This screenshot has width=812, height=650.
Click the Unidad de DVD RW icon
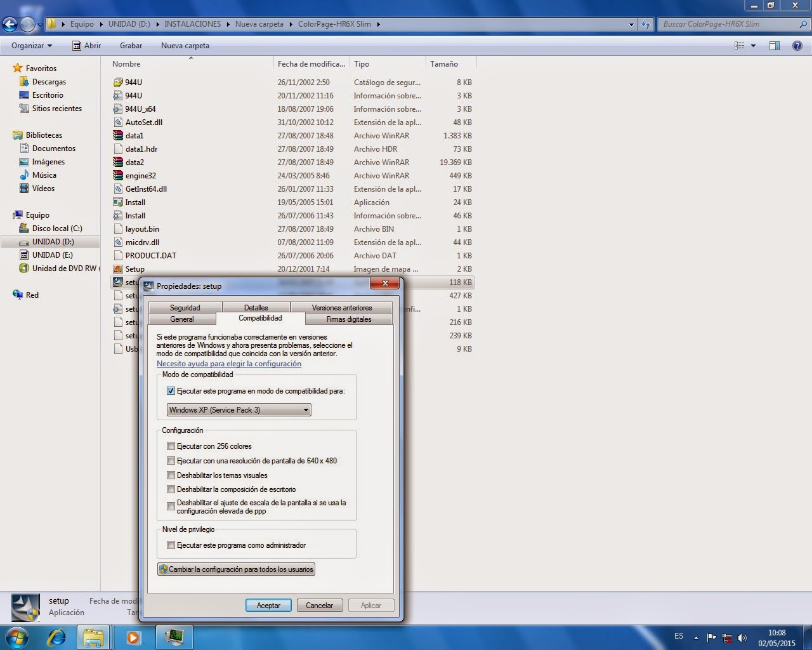[x=24, y=268]
